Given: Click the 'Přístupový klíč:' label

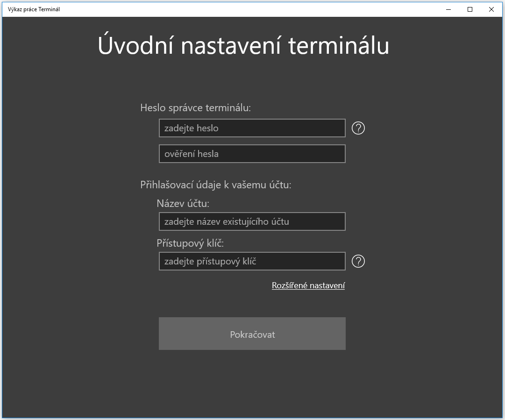Looking at the screenshot, I should [190, 243].
